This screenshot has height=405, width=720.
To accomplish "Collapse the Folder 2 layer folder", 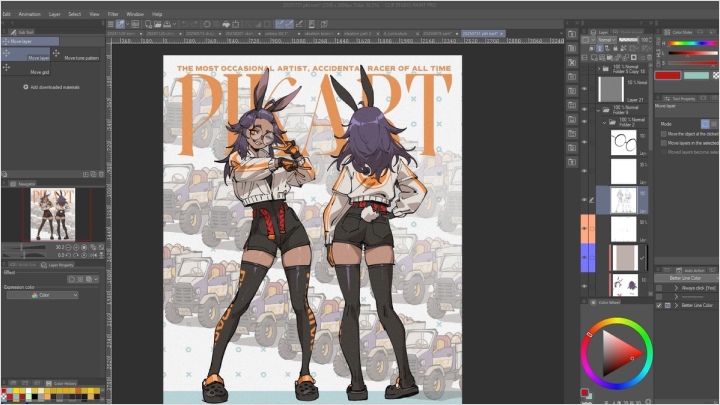I will 604,122.
